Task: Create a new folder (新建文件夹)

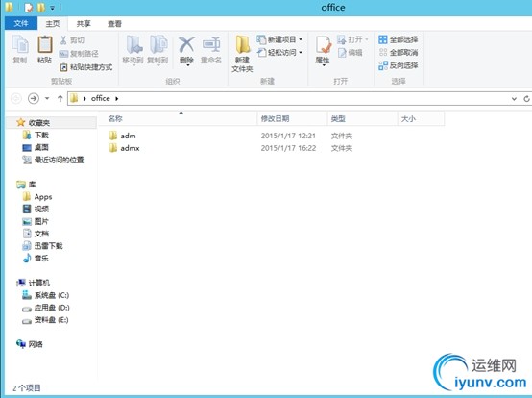Action: (242, 54)
